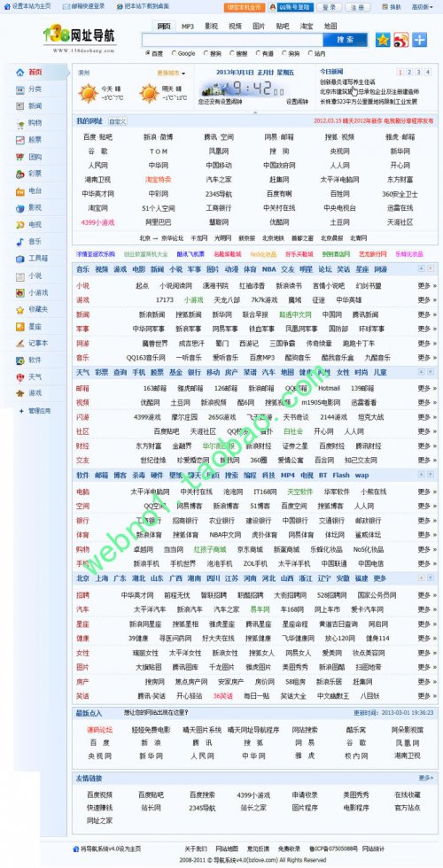Go to news page 2
Image resolution: width=443 pixels, height=868 pixels.
point(409,72)
